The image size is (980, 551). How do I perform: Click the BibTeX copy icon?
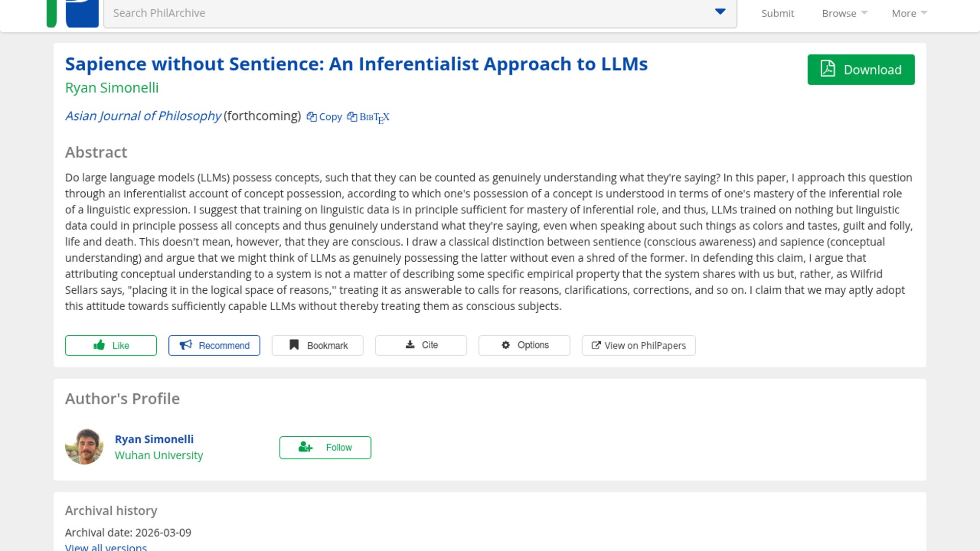click(x=352, y=117)
